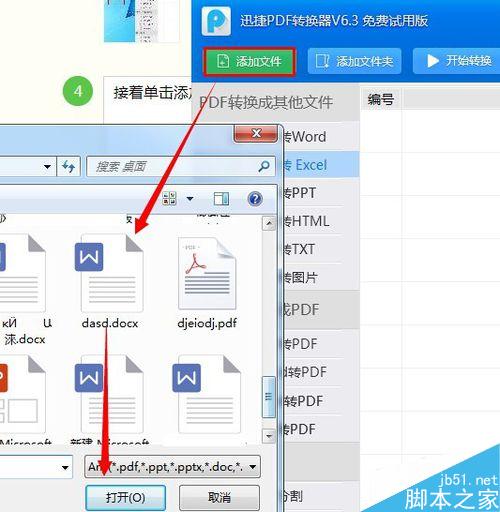This screenshot has height=512, width=500.
Task: Open the PDF转换成其他文件 section header
Action: click(x=266, y=102)
